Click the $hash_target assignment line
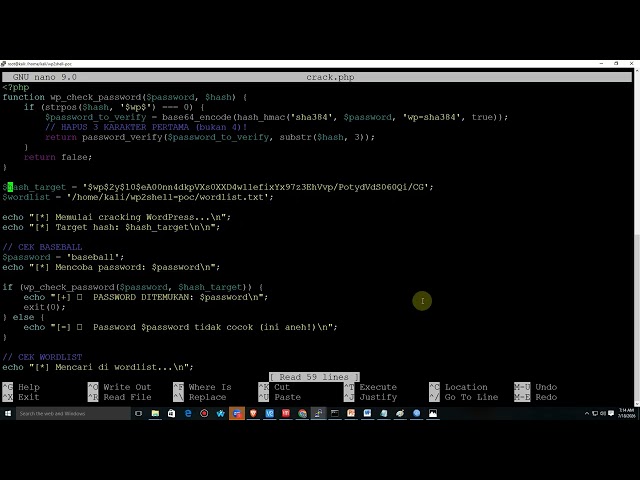The width and height of the screenshot is (640, 480). [x=218, y=187]
